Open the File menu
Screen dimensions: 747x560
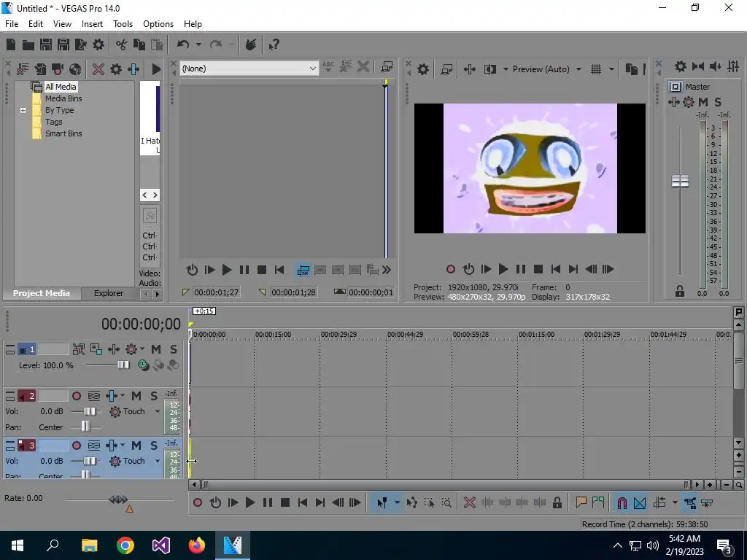coord(12,24)
